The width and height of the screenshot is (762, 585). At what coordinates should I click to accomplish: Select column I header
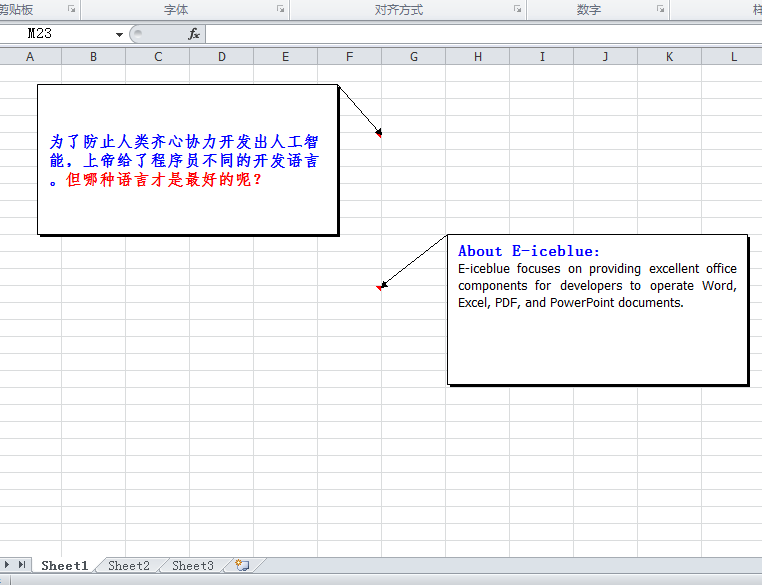tap(542, 57)
